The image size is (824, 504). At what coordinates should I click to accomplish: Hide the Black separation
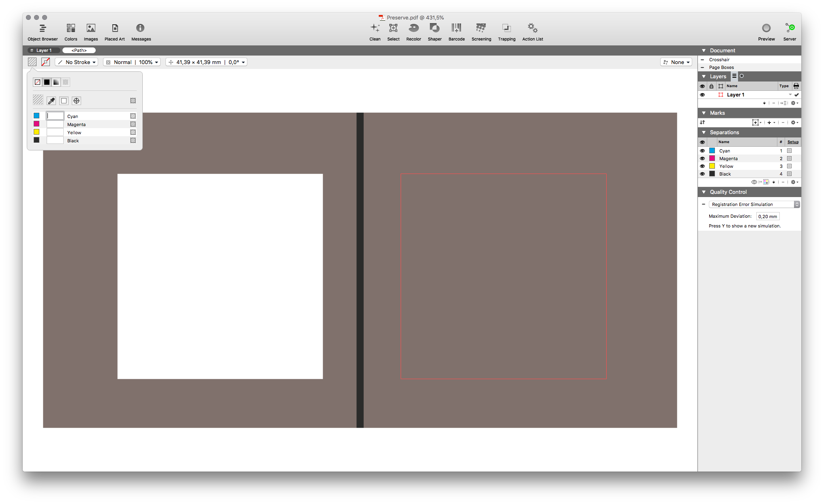pyautogui.click(x=702, y=174)
